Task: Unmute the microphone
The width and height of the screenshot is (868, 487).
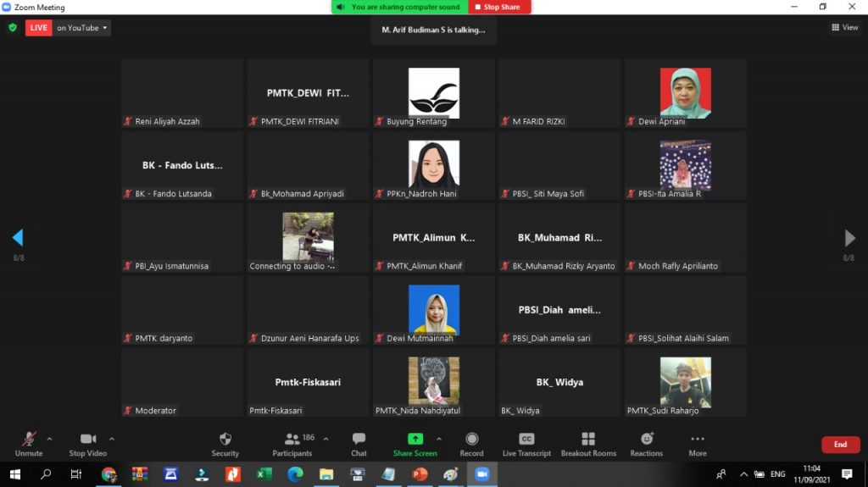Action: tap(29, 440)
